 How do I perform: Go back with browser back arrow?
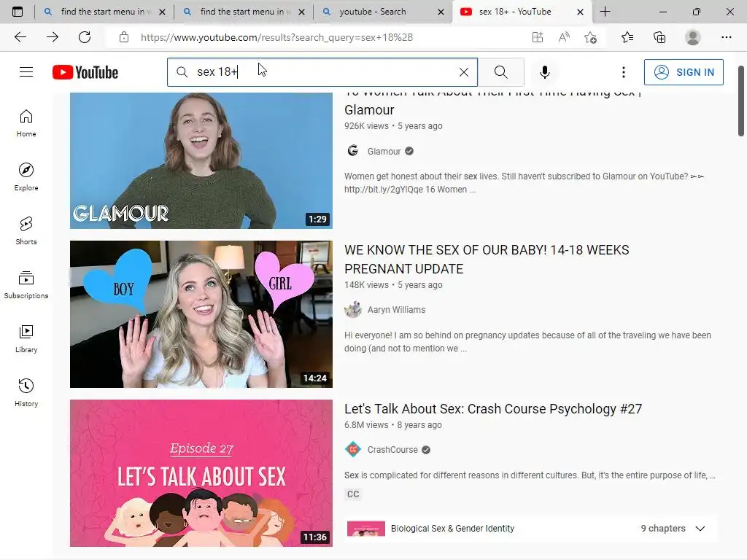click(x=20, y=37)
